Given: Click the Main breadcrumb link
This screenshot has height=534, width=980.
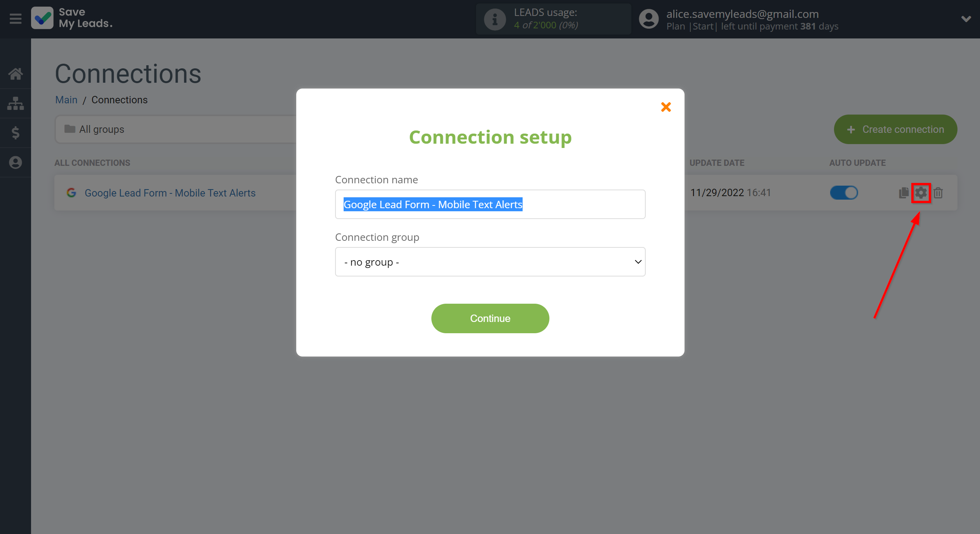Looking at the screenshot, I should (66, 100).
